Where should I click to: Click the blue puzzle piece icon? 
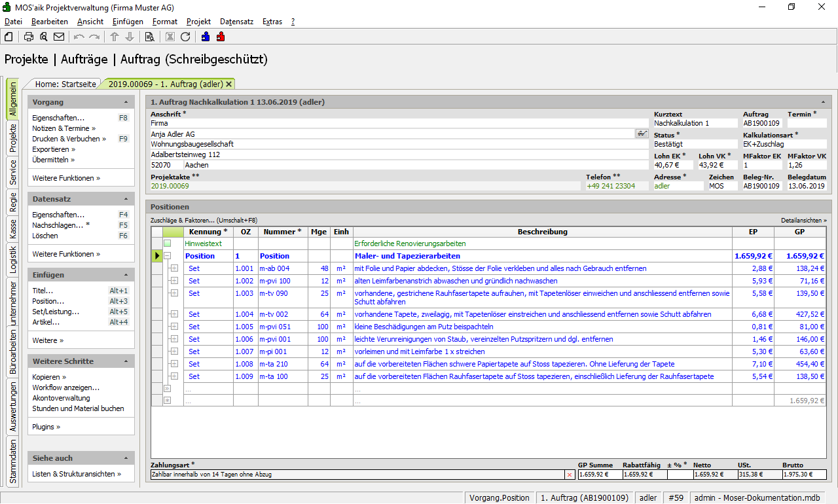click(x=206, y=37)
